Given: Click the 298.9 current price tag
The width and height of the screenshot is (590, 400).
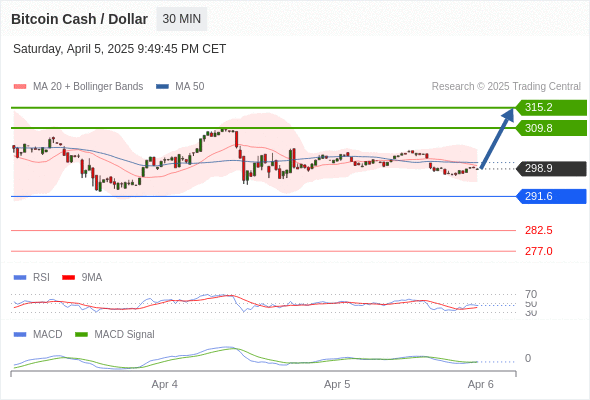Looking at the screenshot, I should [x=551, y=169].
